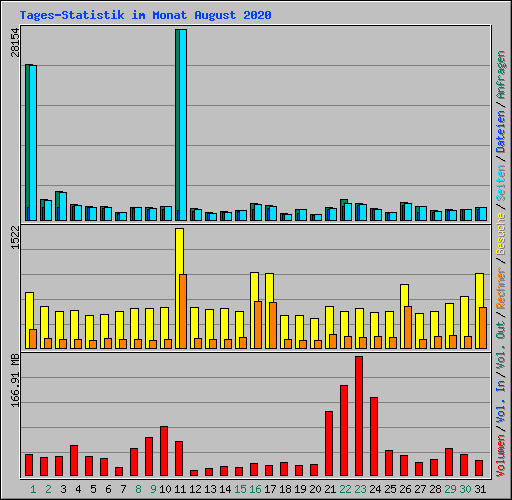The width and height of the screenshot is (512, 500).
Task: Click the top axis value 28154
Action: (x=15, y=42)
